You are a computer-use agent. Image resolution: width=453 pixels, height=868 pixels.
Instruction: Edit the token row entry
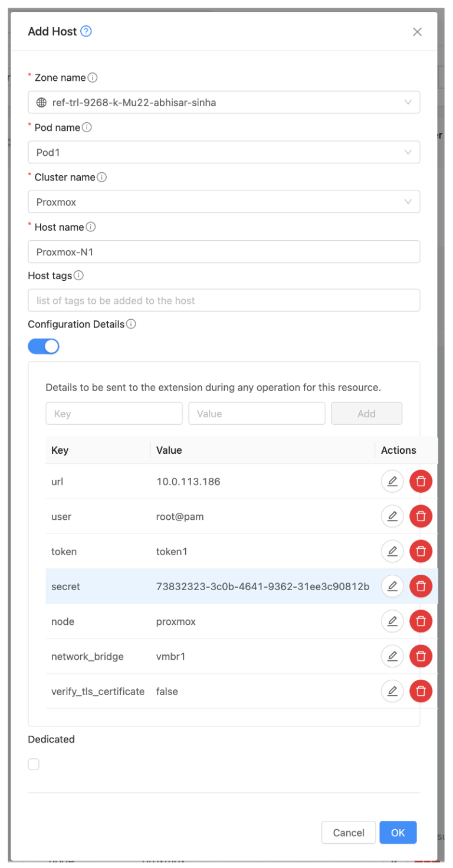(x=392, y=551)
